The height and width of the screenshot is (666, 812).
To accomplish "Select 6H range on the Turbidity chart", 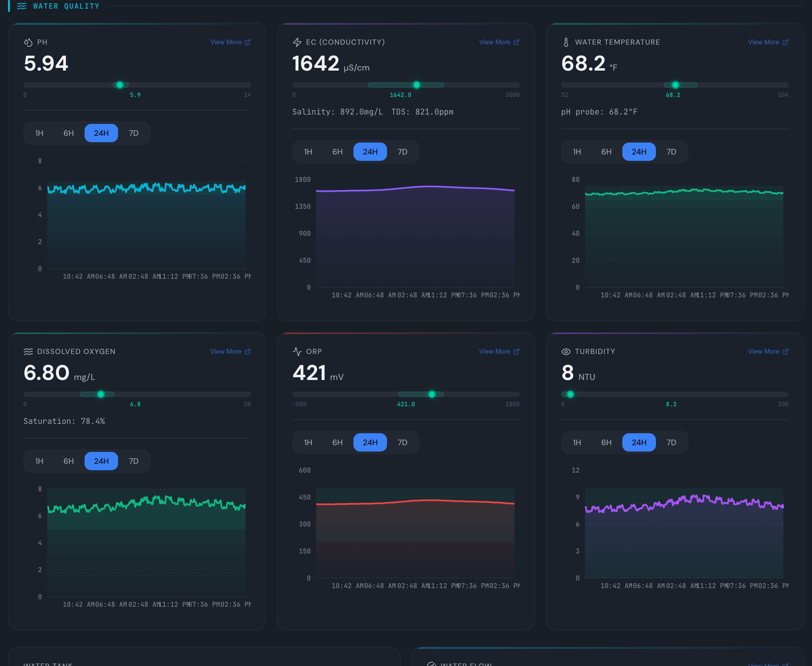I will [606, 442].
